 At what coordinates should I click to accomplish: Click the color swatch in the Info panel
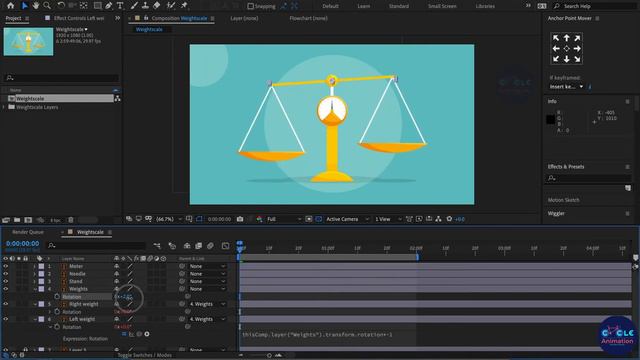tap(550, 119)
